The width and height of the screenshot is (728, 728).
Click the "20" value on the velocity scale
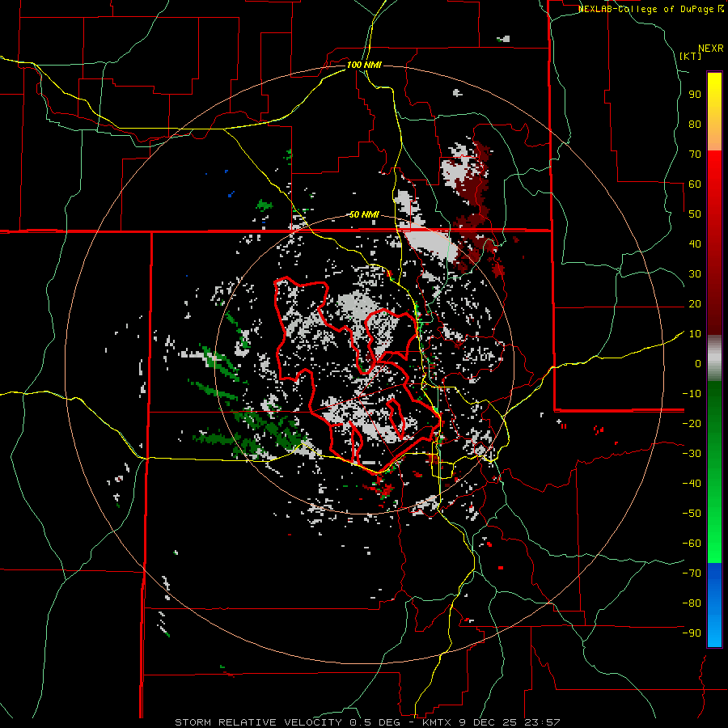tap(695, 304)
